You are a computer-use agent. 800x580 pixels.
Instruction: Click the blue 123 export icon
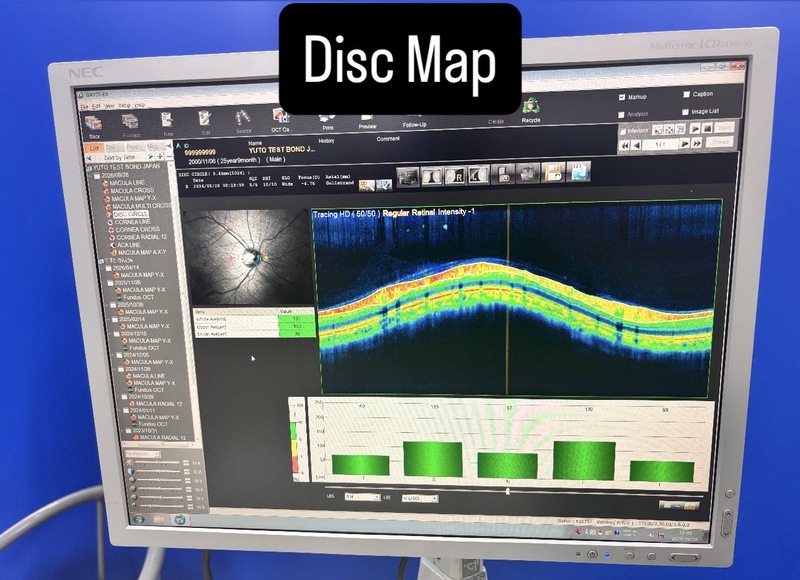click(579, 171)
